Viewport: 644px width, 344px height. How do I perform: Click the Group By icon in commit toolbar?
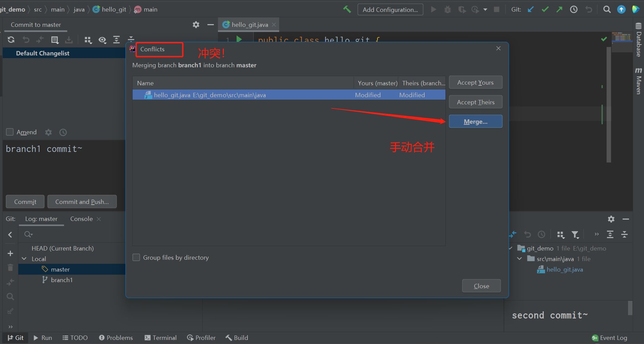coord(88,40)
